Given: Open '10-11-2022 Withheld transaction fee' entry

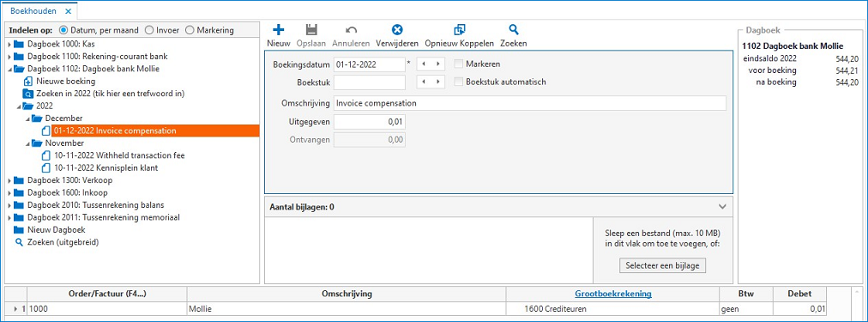Looking at the screenshot, I should [x=119, y=155].
